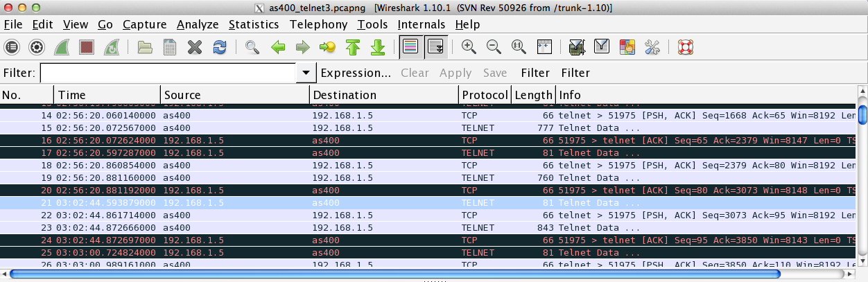Open a capture file folder icon
868x282 pixels.
145,47
